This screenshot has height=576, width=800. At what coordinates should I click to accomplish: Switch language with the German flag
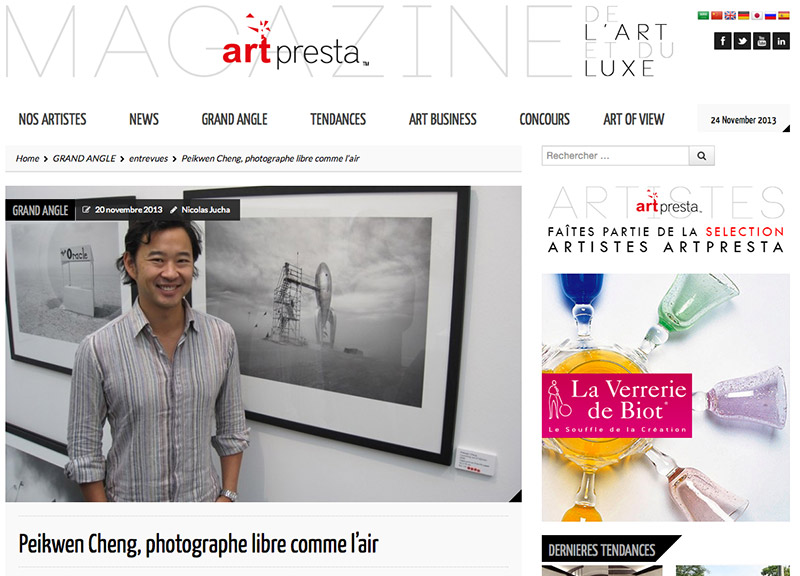point(743,15)
